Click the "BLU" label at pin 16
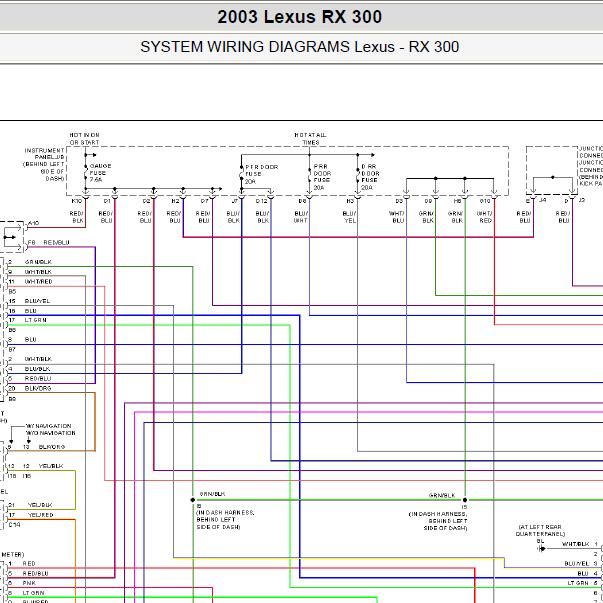Image resolution: width=603 pixels, height=603 pixels. tap(30, 311)
